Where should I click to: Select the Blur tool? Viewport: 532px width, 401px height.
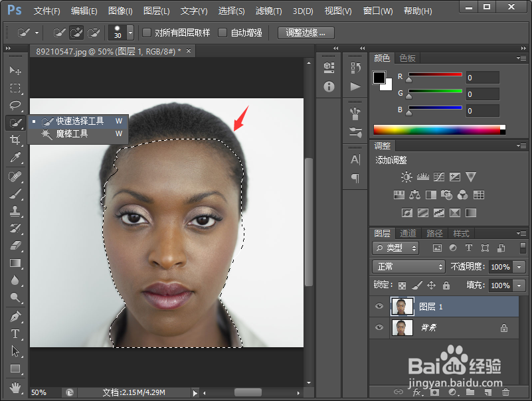click(15, 280)
